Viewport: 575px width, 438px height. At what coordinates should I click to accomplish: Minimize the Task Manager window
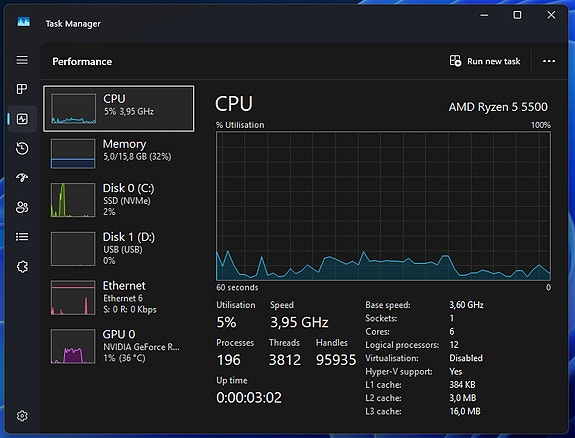click(484, 15)
